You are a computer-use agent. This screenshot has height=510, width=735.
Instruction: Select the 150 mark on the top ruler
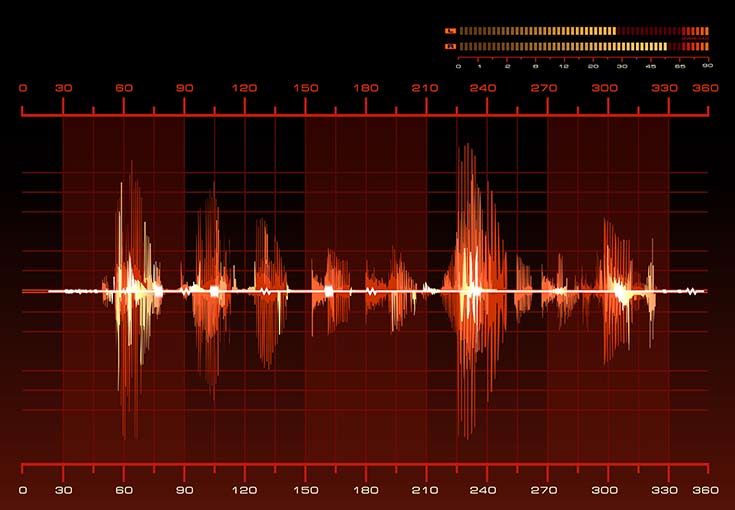click(306, 88)
